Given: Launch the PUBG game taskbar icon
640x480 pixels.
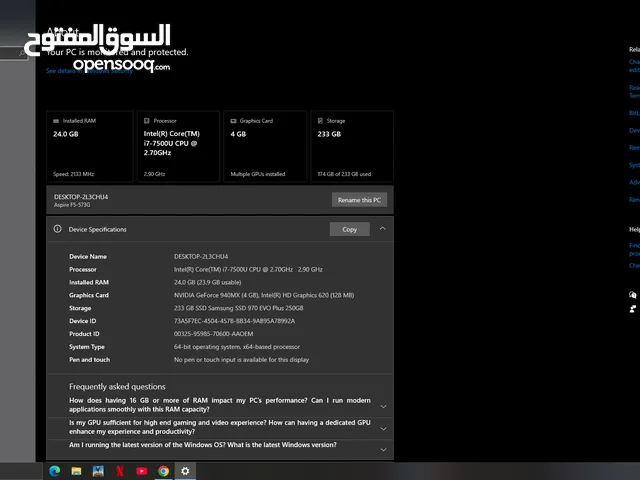Looking at the screenshot, I should pyautogui.click(x=98, y=471).
